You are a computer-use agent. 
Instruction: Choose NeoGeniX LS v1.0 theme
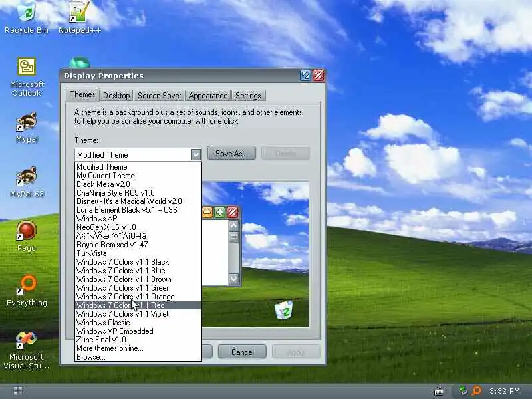pos(138,227)
